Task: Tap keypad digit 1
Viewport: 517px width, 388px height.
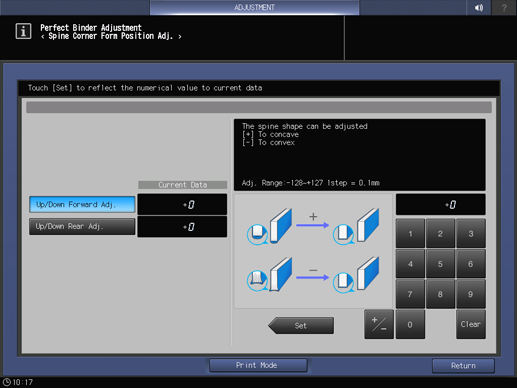Action: click(x=410, y=233)
